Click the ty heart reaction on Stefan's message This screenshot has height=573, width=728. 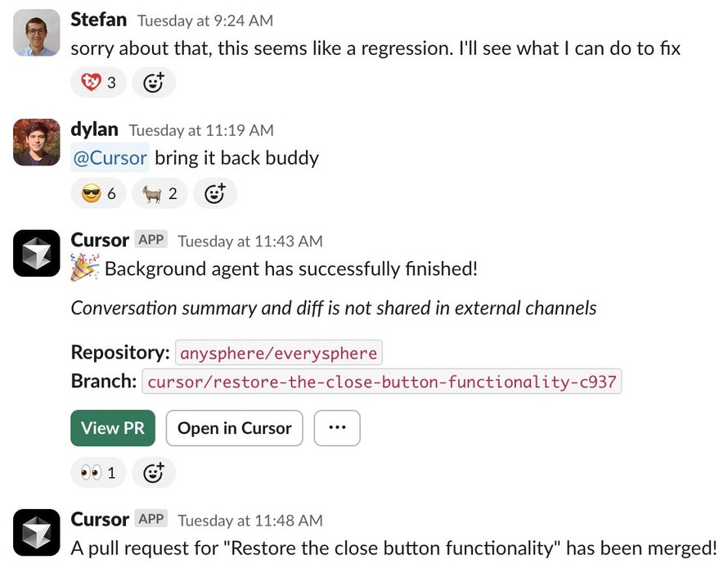[x=98, y=83]
